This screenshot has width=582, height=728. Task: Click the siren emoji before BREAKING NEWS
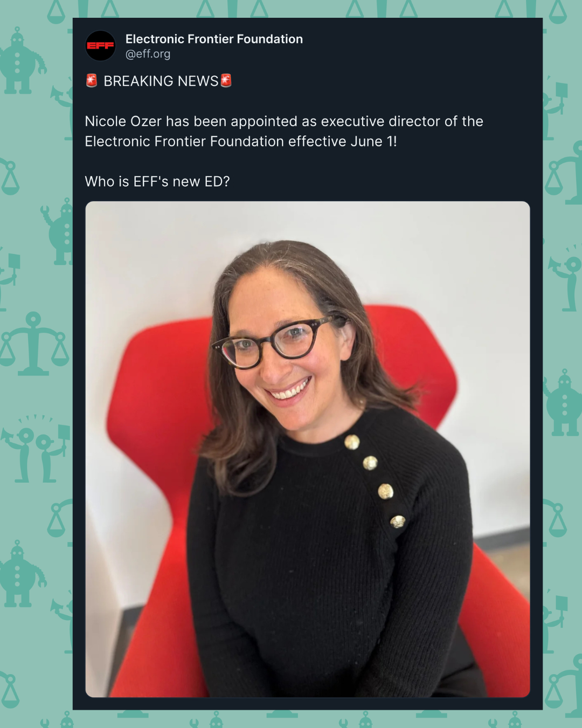pyautogui.click(x=92, y=81)
